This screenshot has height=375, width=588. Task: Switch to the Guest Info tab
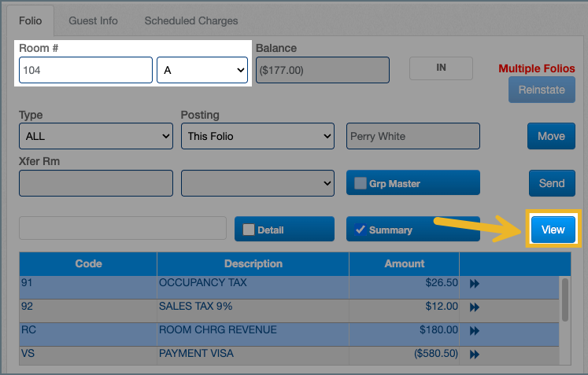pyautogui.click(x=93, y=20)
